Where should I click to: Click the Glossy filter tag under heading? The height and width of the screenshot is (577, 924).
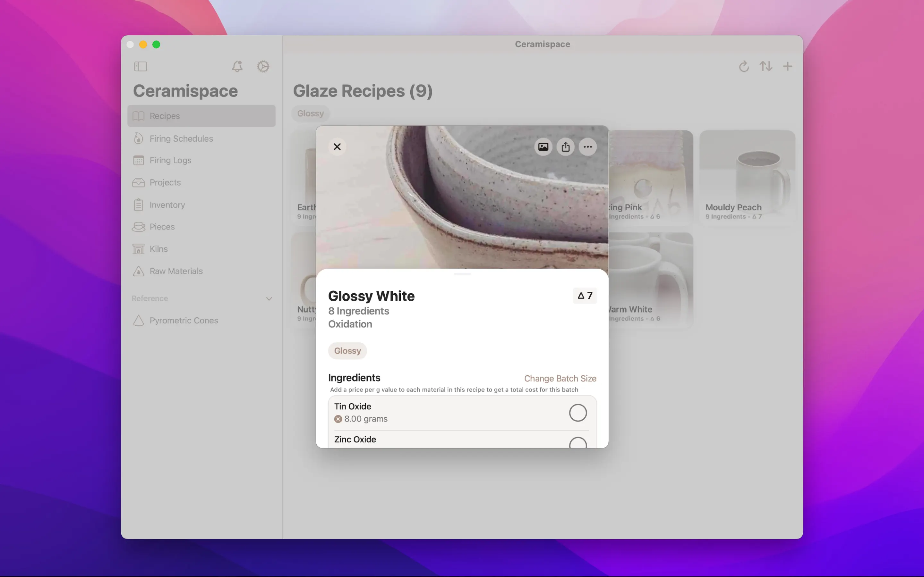[x=311, y=114]
